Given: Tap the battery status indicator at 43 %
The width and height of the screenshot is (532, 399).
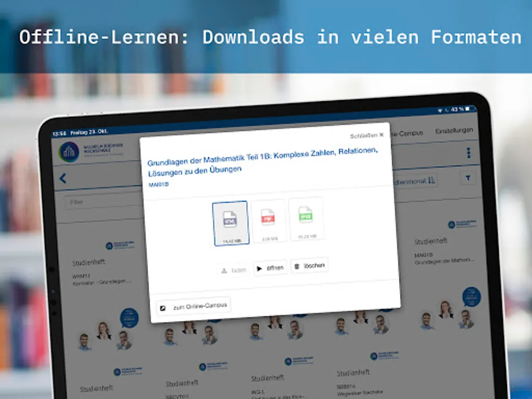Looking at the screenshot, I should [x=463, y=109].
